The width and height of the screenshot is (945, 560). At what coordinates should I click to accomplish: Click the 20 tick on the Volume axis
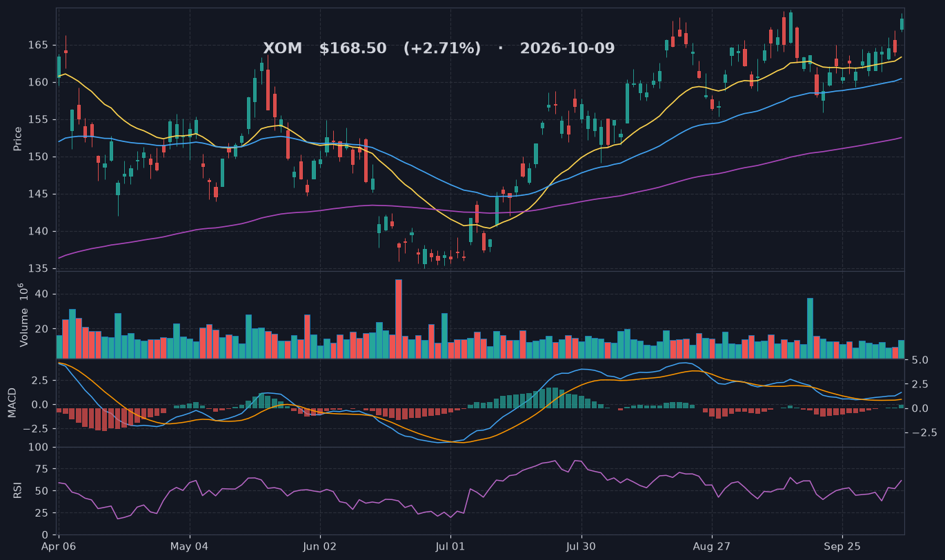point(43,329)
